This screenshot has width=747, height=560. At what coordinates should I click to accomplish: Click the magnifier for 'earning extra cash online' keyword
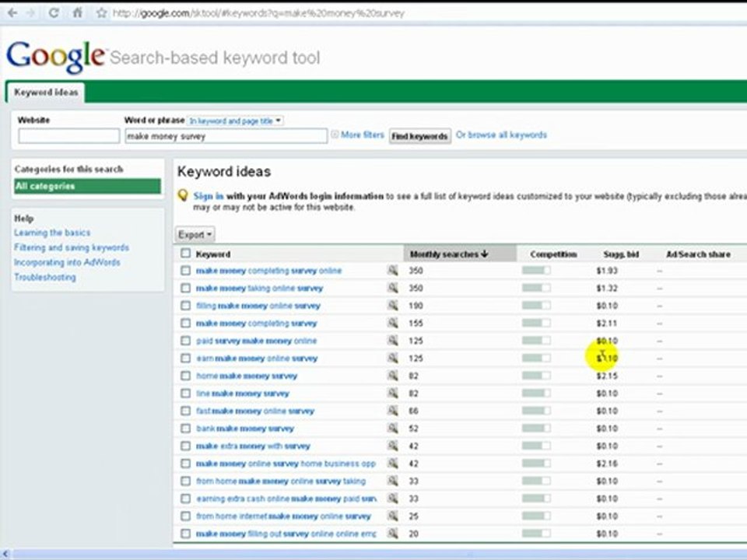(392, 499)
